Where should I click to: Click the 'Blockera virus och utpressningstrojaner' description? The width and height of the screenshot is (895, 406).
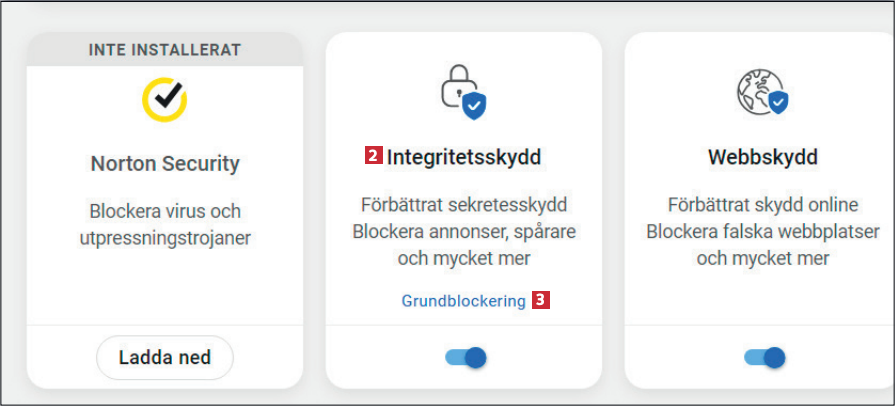pos(165,225)
